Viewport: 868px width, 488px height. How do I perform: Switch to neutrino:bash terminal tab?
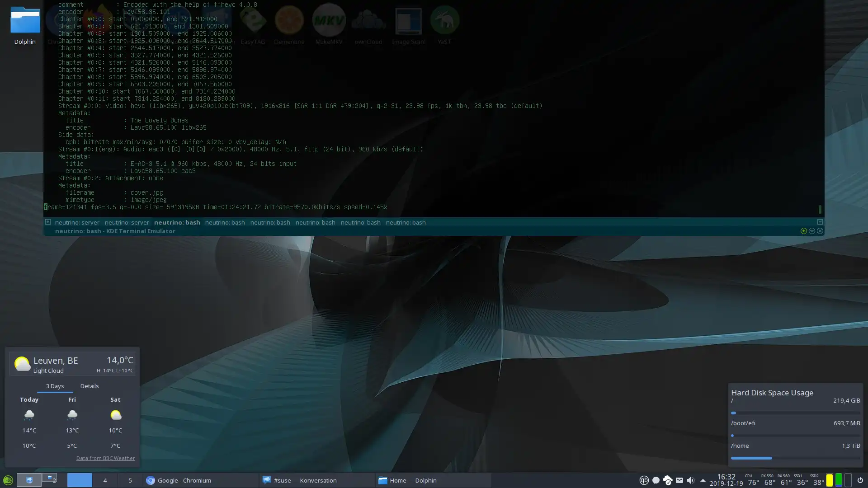click(x=177, y=222)
